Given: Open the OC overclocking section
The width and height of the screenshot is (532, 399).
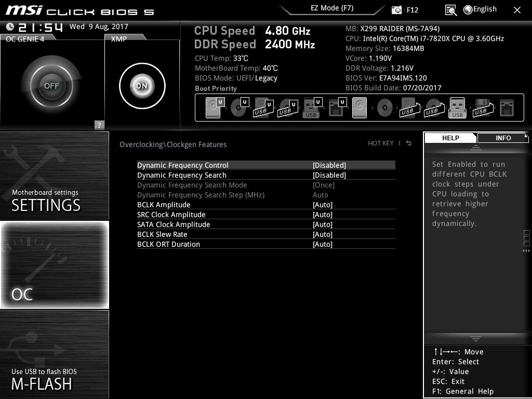Looking at the screenshot, I should coord(54,264).
